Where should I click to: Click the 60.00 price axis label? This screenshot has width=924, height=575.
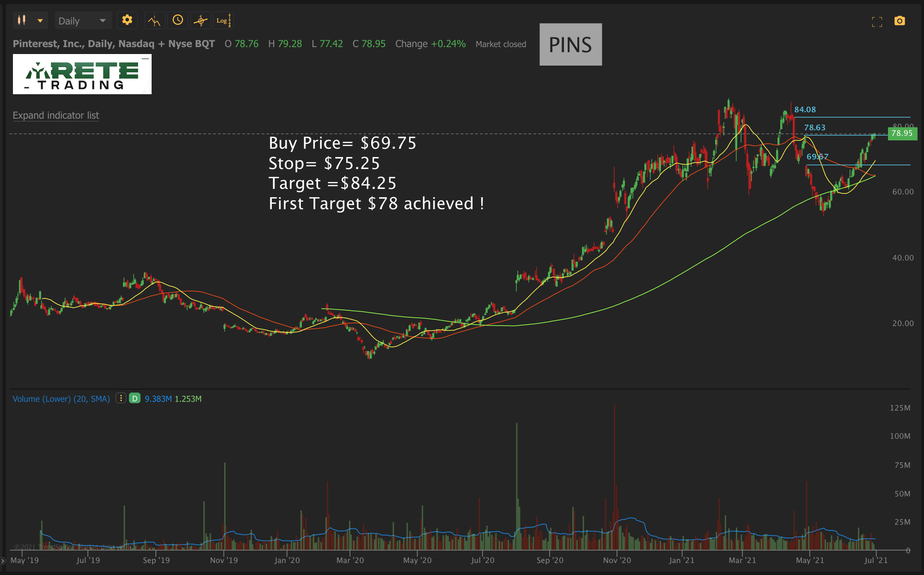coord(903,192)
